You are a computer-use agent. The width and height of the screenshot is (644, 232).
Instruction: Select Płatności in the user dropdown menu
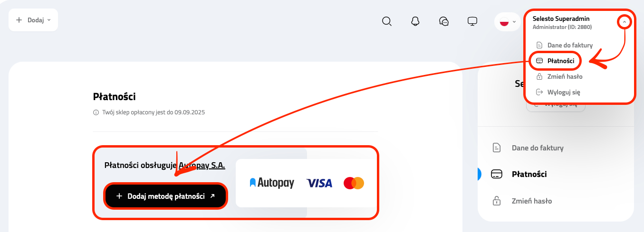[556, 61]
